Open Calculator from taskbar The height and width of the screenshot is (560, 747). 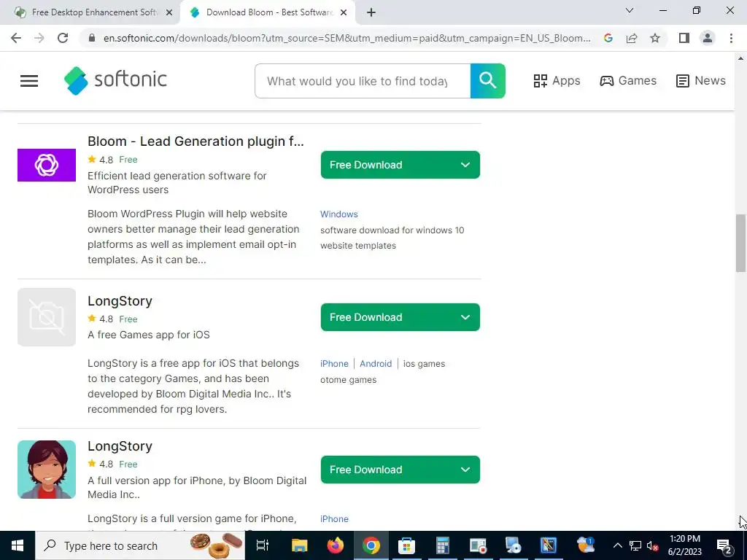click(443, 545)
